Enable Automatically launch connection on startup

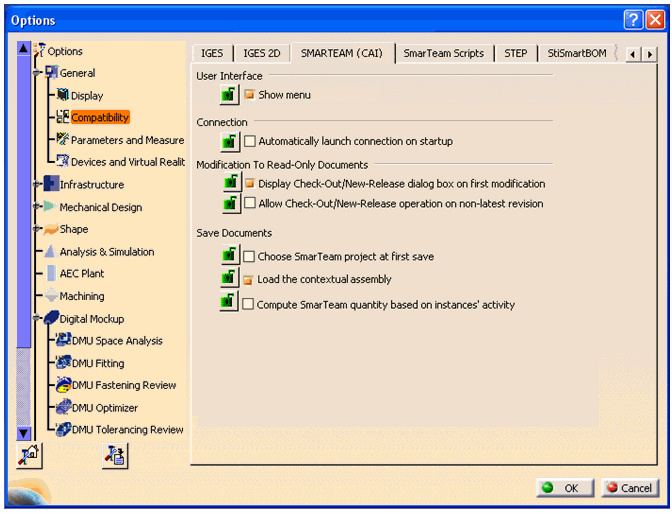(250, 142)
